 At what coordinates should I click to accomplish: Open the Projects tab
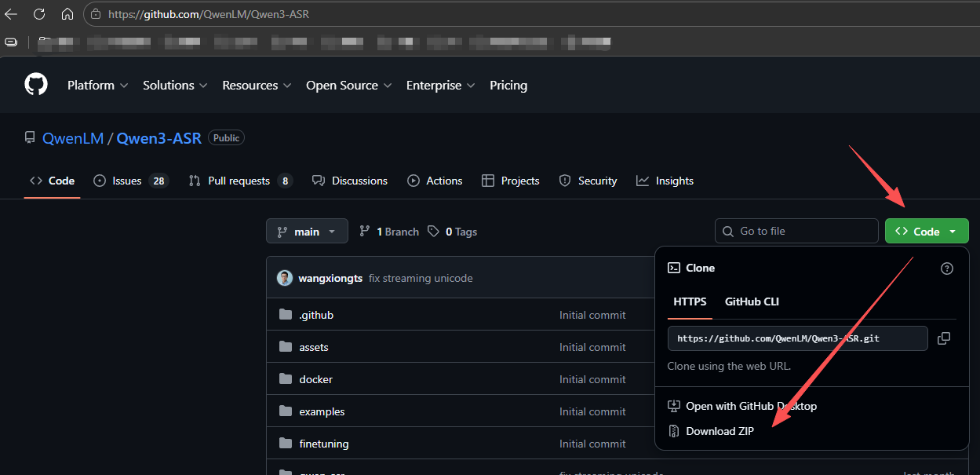pos(511,181)
